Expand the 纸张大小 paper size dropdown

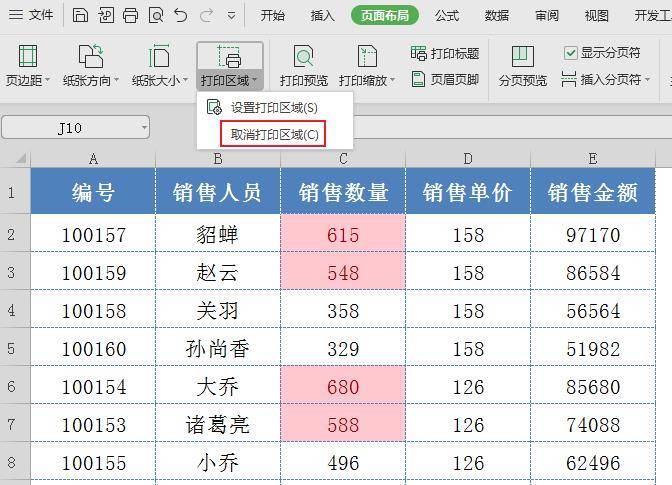(x=159, y=80)
